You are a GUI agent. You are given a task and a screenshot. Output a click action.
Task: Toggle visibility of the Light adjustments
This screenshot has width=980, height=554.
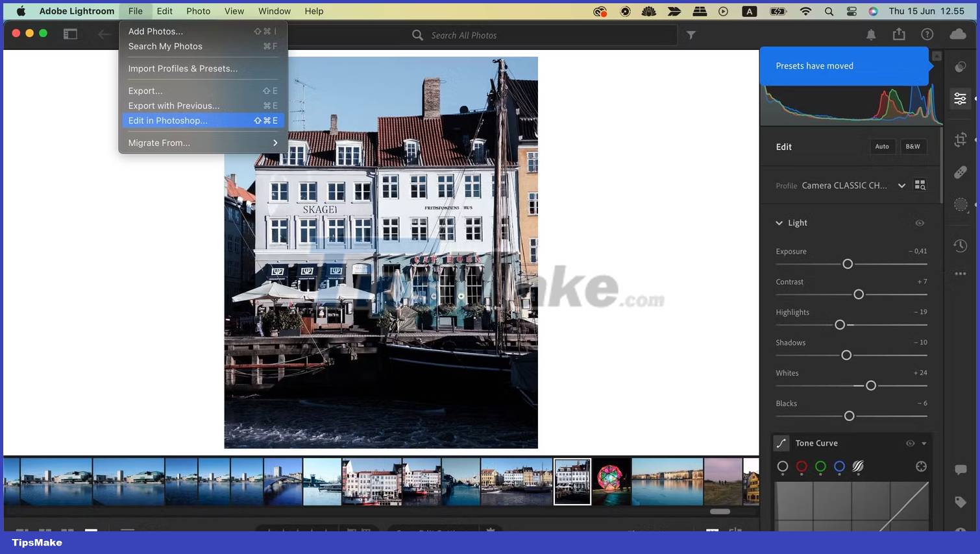(920, 223)
